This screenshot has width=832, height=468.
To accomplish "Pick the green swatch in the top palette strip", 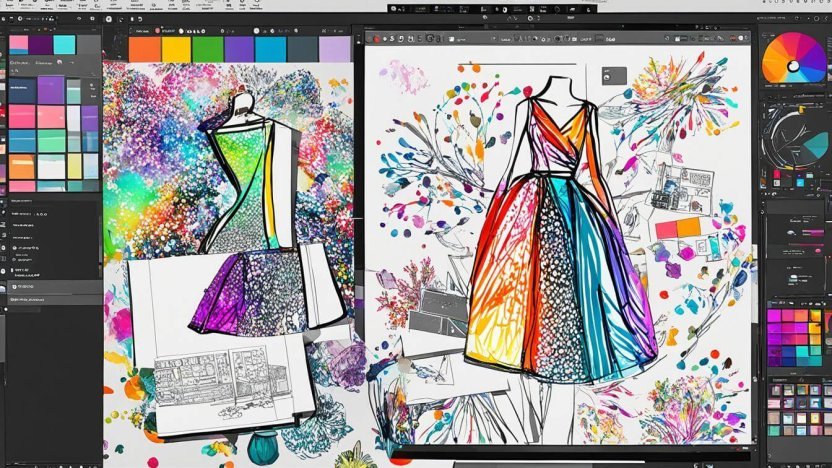I will click(207, 49).
